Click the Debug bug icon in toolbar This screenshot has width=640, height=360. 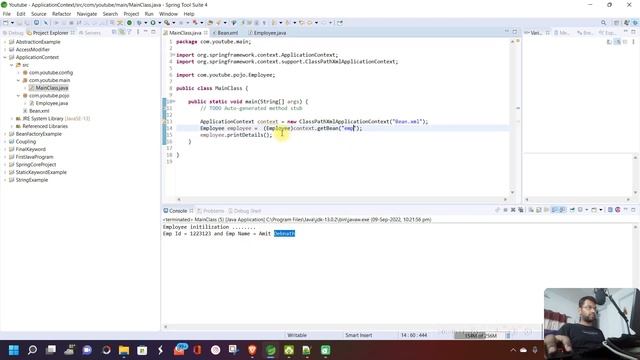coord(139,23)
